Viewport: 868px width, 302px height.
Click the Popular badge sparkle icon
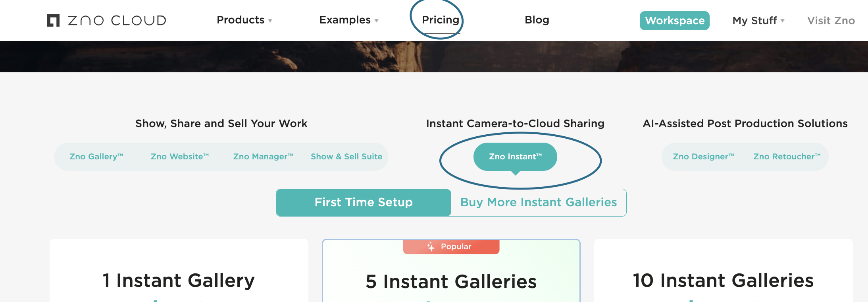point(431,247)
